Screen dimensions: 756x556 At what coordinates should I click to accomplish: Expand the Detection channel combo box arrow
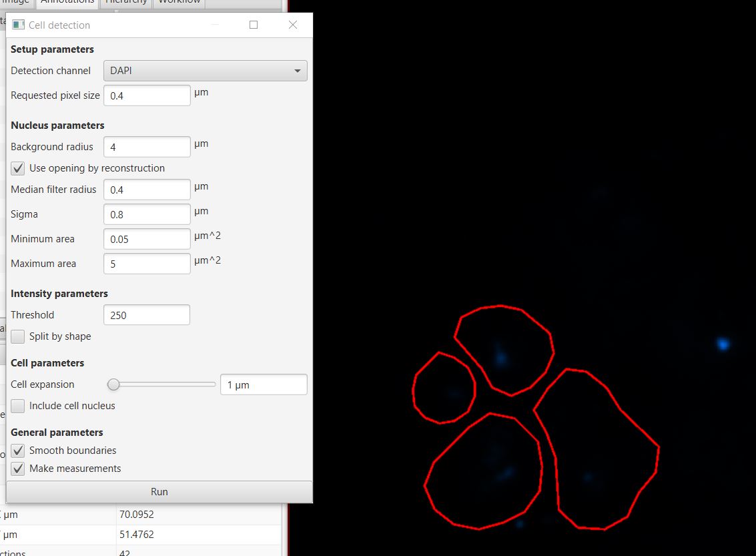298,70
